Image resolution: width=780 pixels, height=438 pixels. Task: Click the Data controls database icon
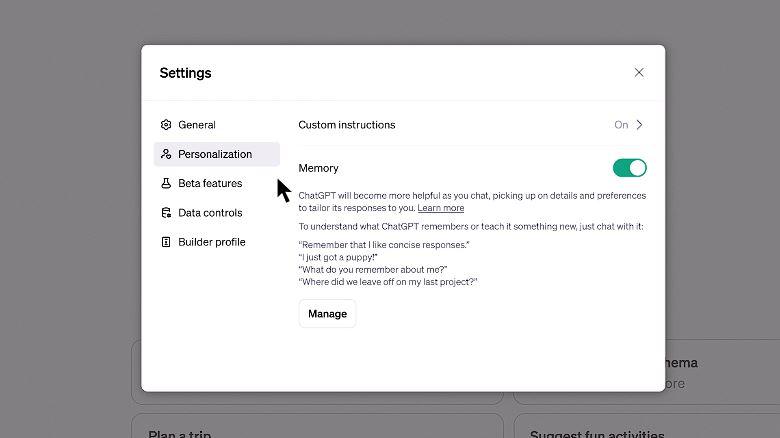(x=166, y=213)
